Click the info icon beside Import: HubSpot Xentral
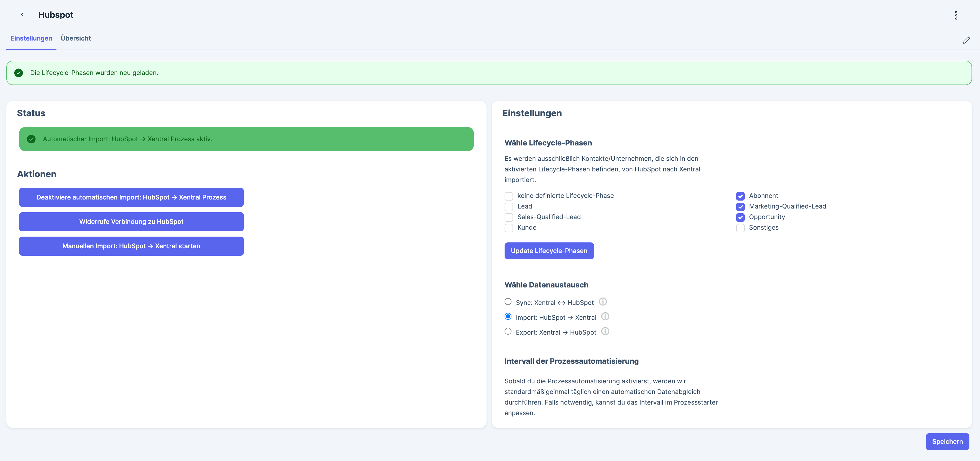 pyautogui.click(x=605, y=316)
